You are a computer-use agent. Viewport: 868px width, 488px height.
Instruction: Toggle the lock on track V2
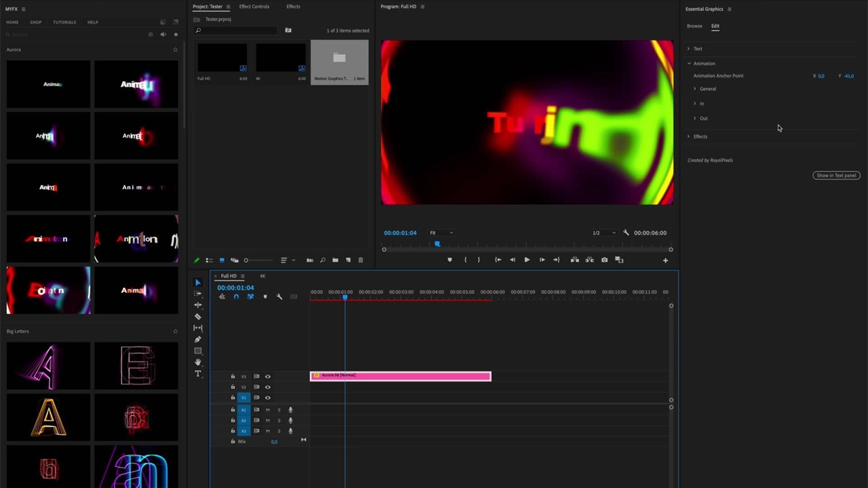(233, 387)
